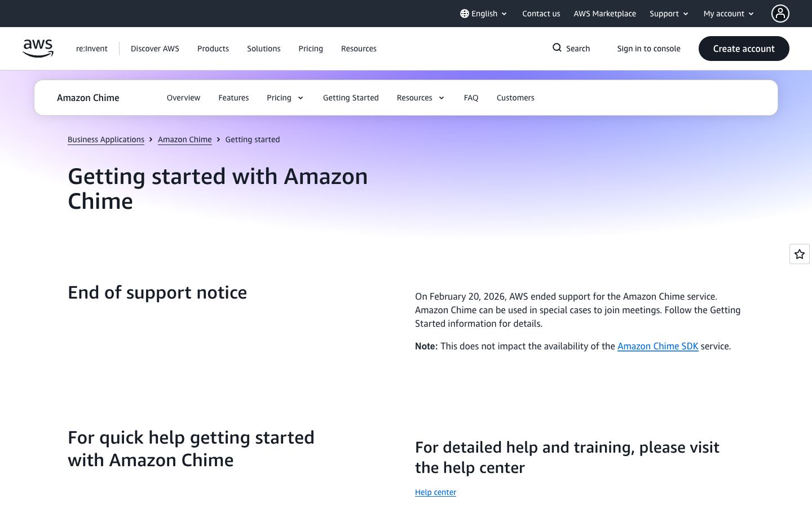Go to the Customers tab

tap(515, 98)
